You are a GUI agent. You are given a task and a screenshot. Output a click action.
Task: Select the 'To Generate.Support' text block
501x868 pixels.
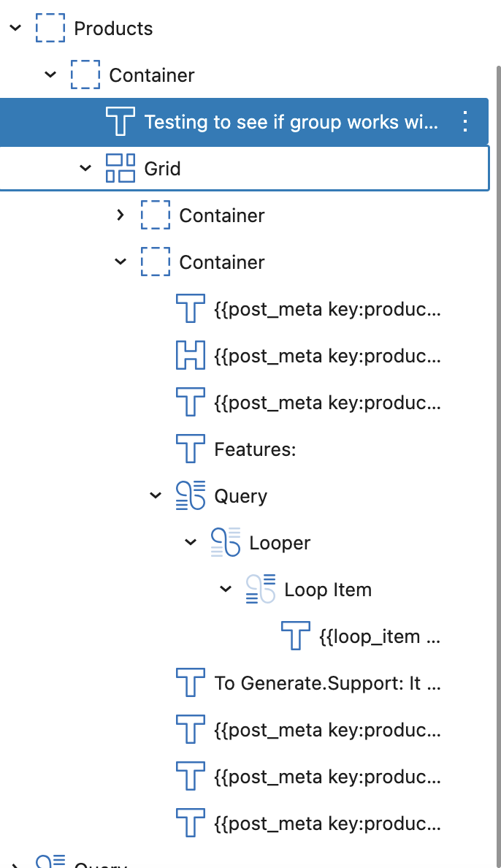tap(327, 683)
